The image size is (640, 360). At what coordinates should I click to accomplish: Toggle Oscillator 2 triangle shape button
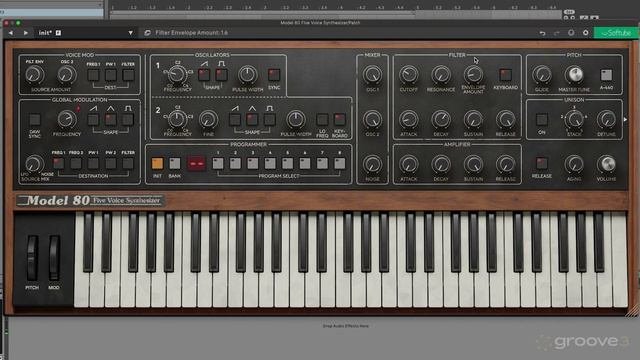[x=252, y=120]
